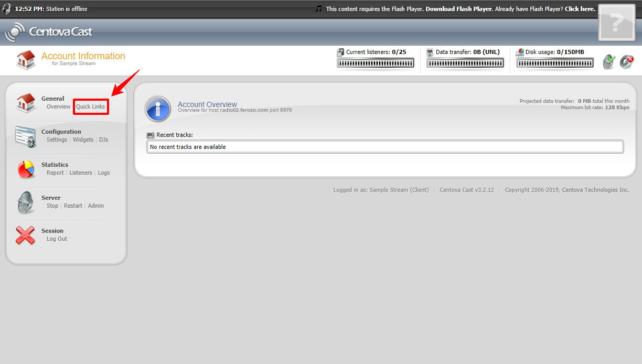Image resolution: width=642 pixels, height=364 pixels.
Task: Click the red X Session icon
Action: click(25, 235)
